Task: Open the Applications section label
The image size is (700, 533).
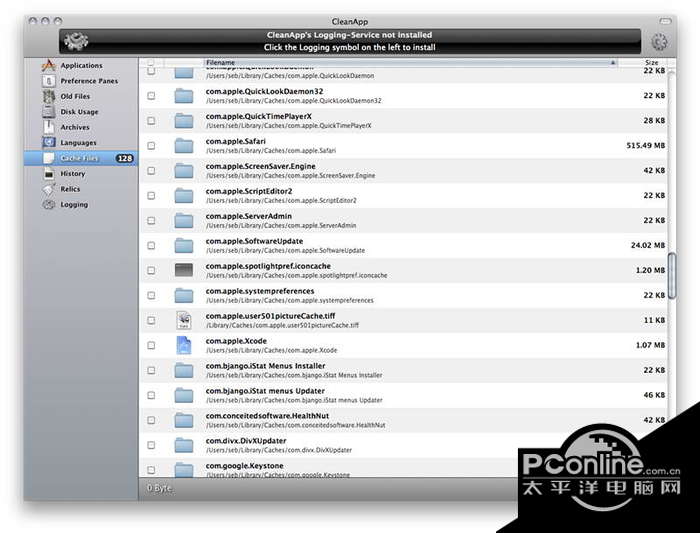Action: tap(82, 66)
